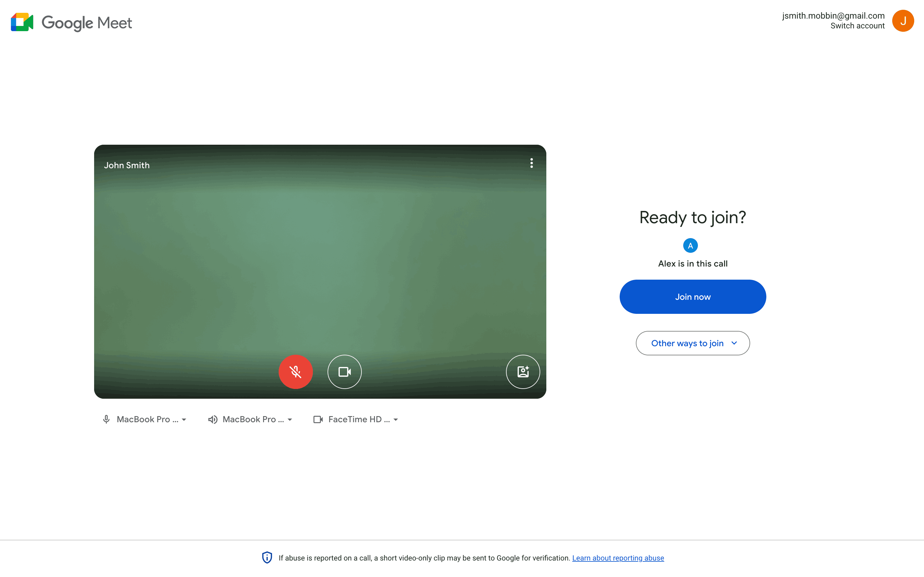This screenshot has width=924, height=577.
Task: Click the Google Meet logo icon
Action: [22, 23]
